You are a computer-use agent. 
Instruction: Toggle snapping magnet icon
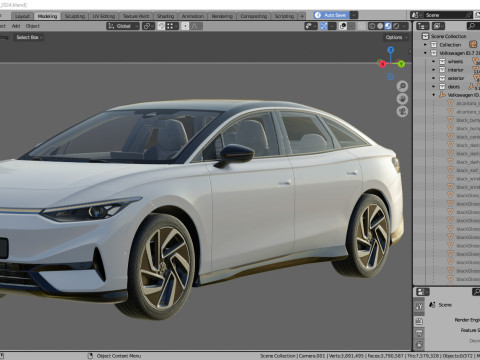pos(161,26)
